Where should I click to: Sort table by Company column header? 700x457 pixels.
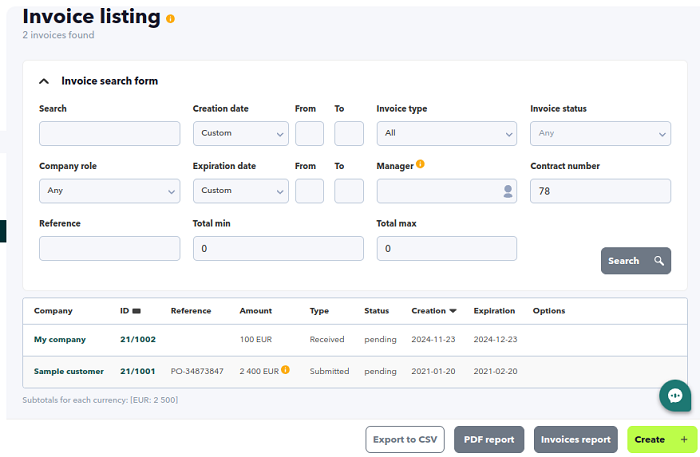pos(53,311)
